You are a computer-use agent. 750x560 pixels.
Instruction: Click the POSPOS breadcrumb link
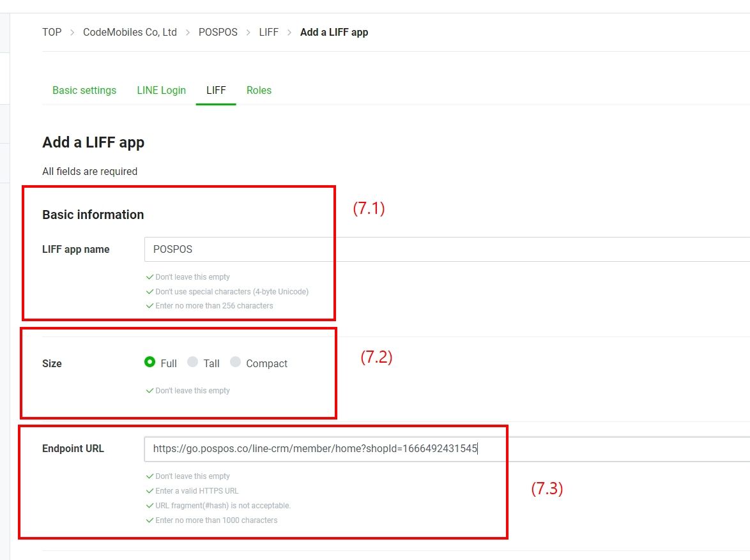(218, 32)
